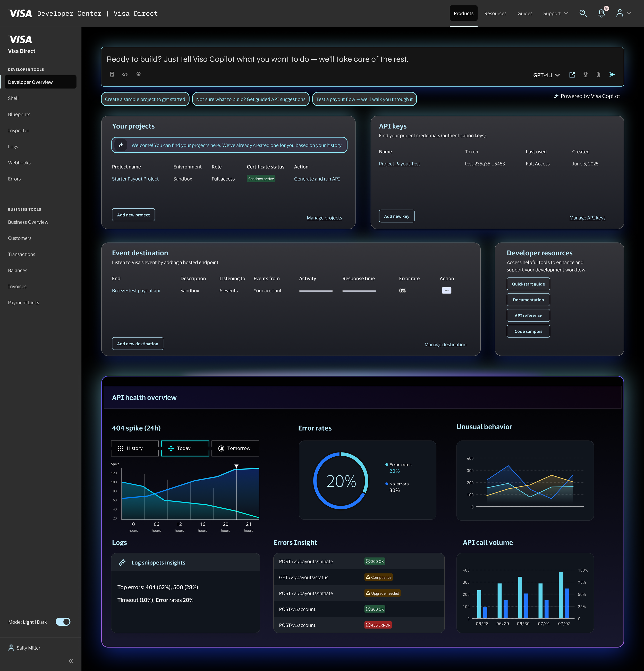Follow the Generate and run API link
Screen dimensions: 644x671
point(317,179)
